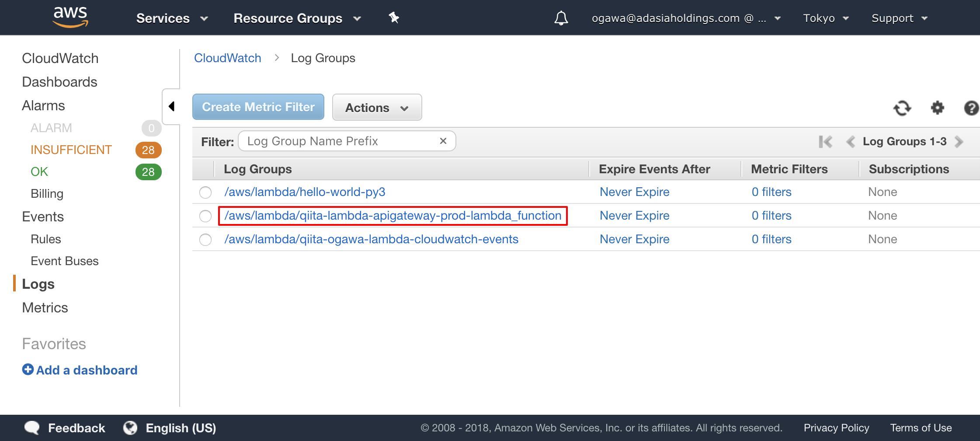Click the globe language icon

point(130,427)
